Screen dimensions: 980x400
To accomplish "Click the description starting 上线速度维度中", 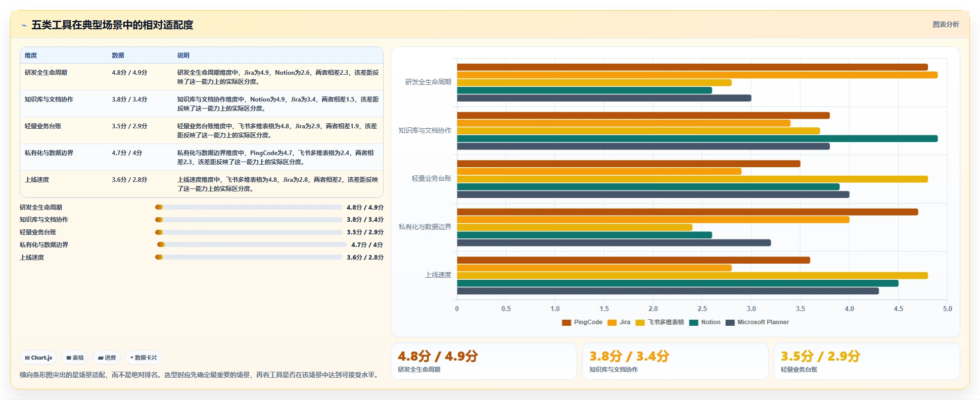I will tap(277, 184).
